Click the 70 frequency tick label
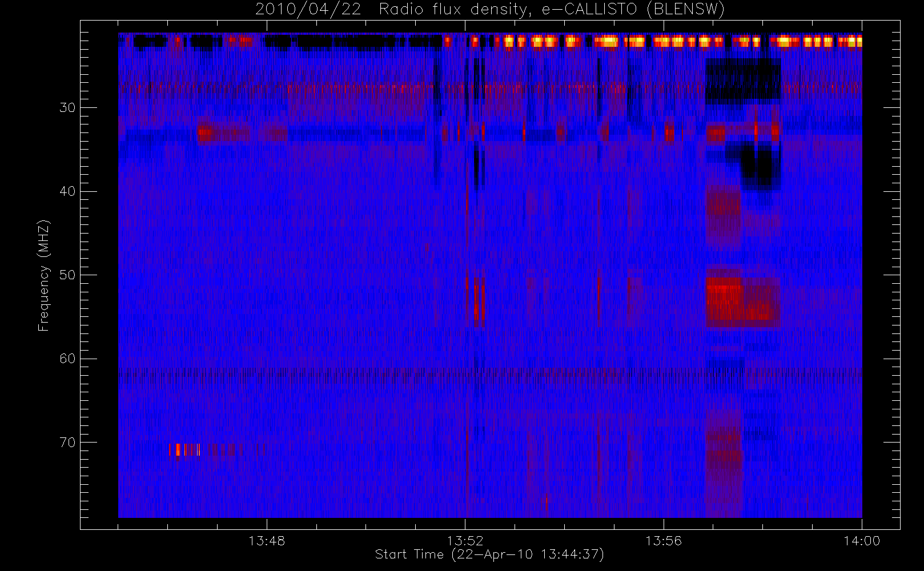This screenshot has width=924, height=571. click(x=67, y=443)
